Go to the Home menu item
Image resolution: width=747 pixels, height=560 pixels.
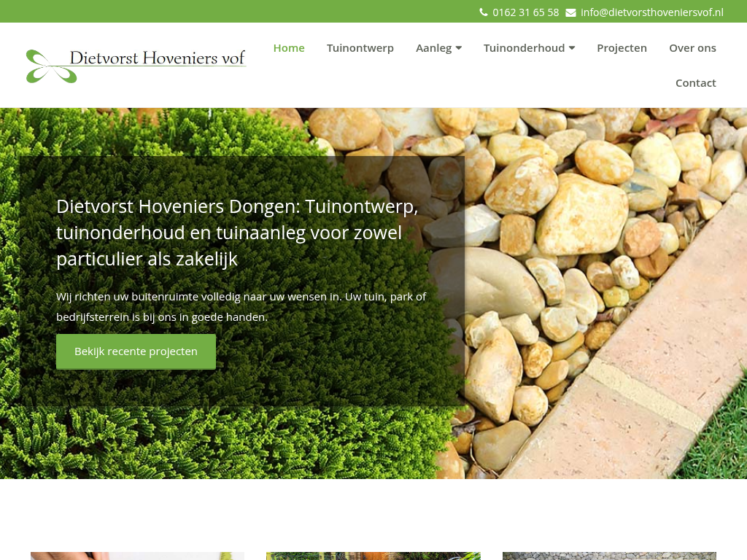point(289,48)
